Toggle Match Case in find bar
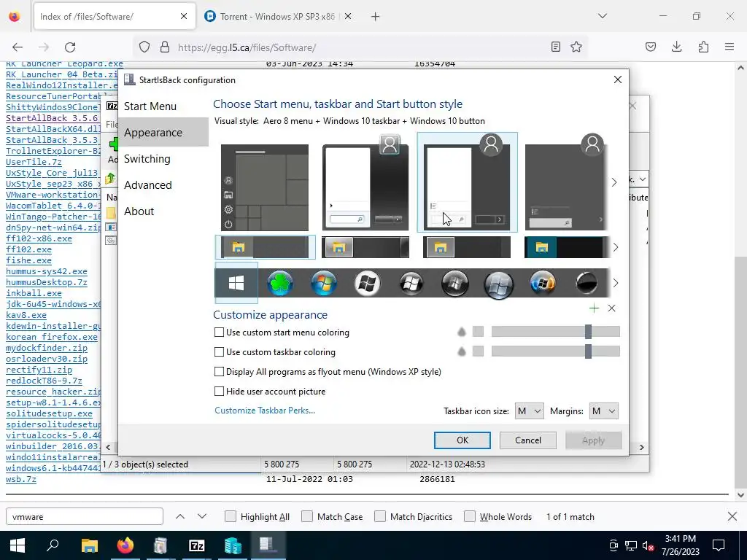 pos(307,517)
